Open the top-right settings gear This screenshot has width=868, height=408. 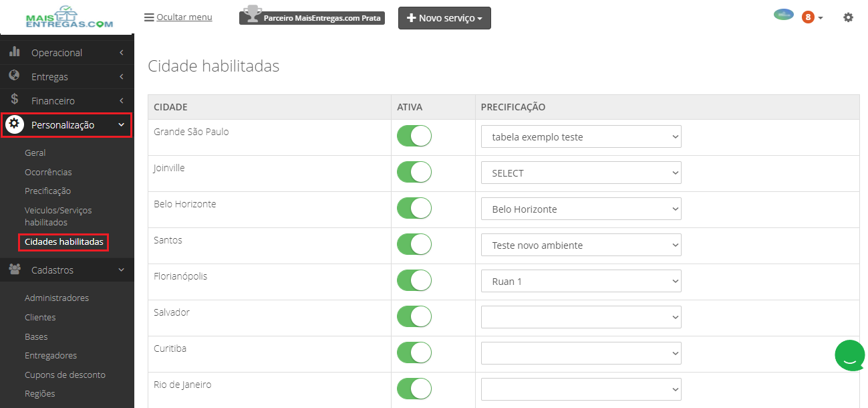pyautogui.click(x=848, y=17)
